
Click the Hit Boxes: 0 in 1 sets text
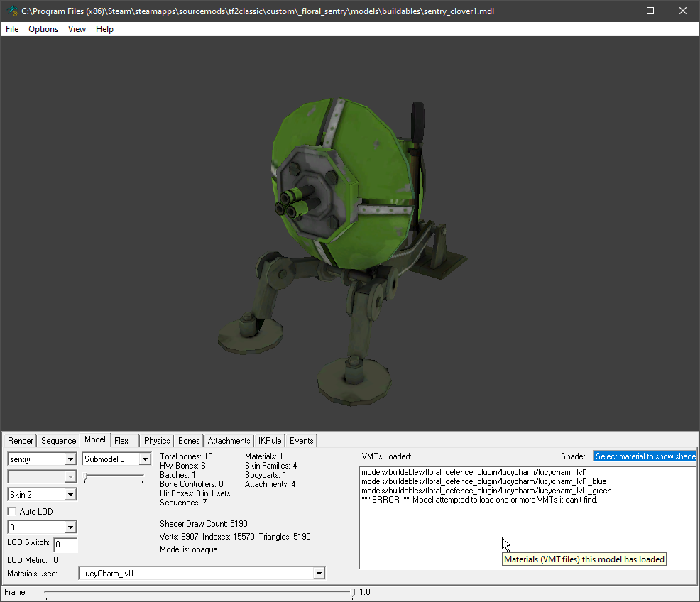(x=195, y=493)
